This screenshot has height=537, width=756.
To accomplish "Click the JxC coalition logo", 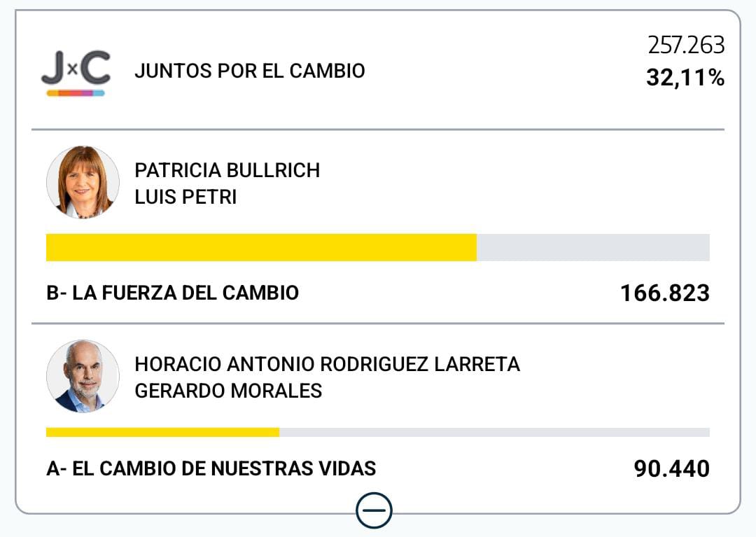I will point(76,72).
